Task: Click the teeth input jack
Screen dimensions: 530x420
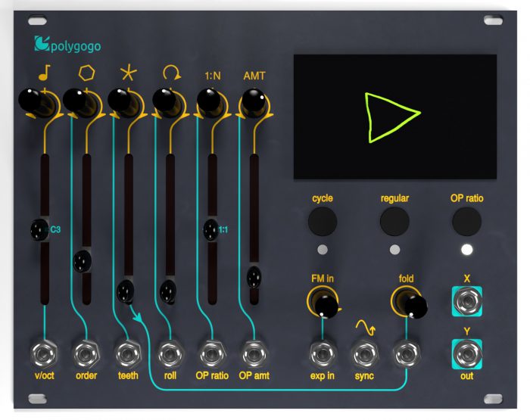Action: [128, 354]
